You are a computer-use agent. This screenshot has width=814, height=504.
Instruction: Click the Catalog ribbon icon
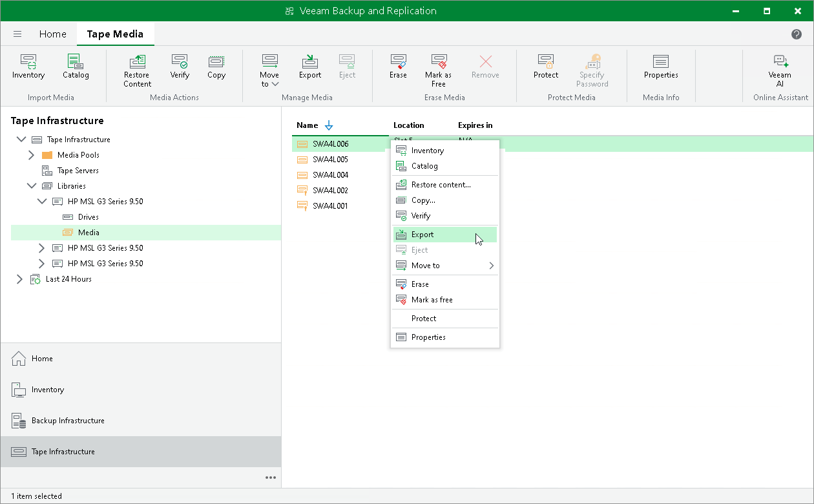pyautogui.click(x=76, y=68)
